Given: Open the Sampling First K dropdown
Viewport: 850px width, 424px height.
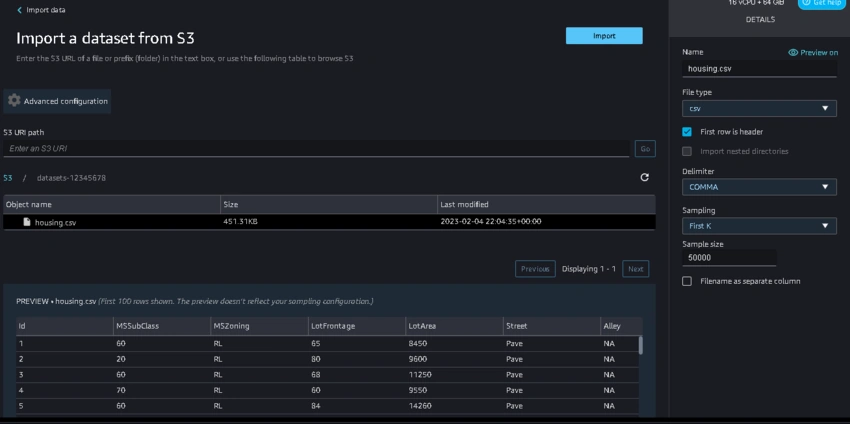Looking at the screenshot, I should tap(759, 226).
